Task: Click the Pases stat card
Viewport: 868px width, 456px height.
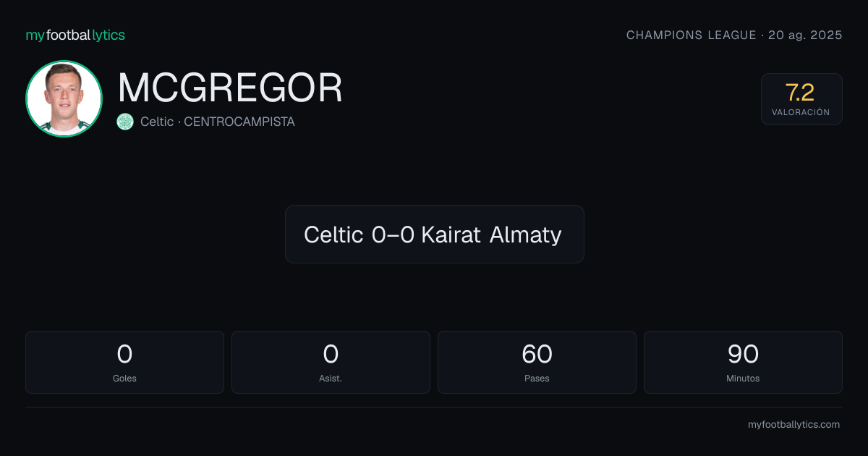Action: tap(537, 362)
